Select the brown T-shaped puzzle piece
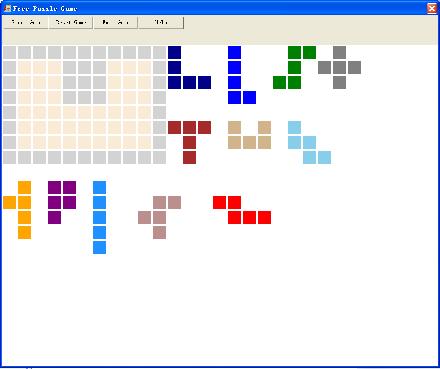The image size is (440, 369). click(189, 142)
